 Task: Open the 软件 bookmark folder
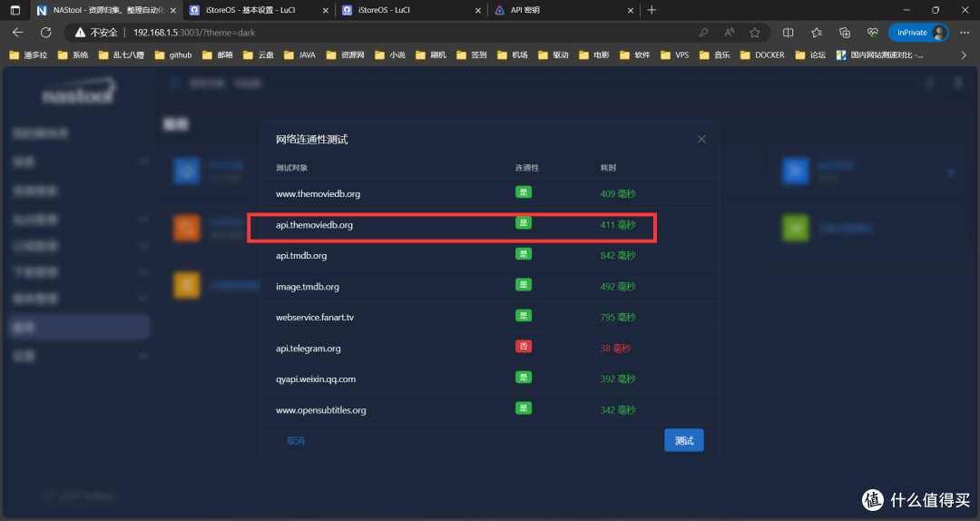click(634, 55)
